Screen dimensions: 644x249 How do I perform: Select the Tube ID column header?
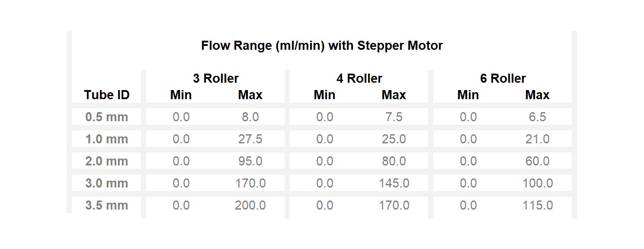point(107,95)
